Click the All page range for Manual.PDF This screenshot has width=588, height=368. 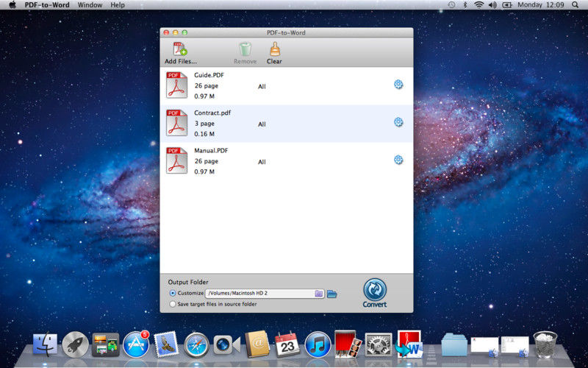tap(262, 162)
